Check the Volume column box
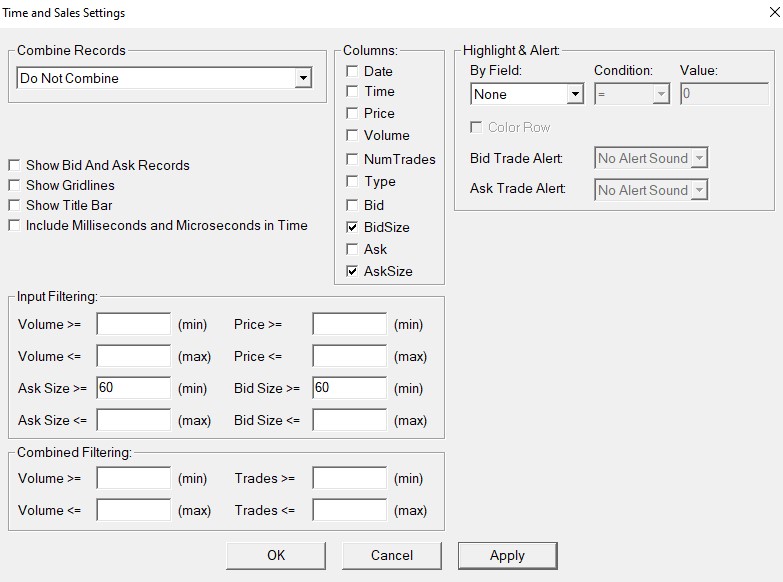Screen dimensions: 783x582 (x=352, y=135)
